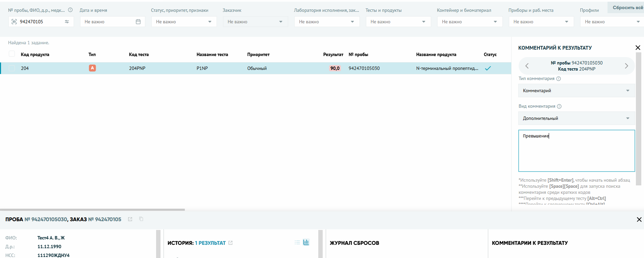Click the barcode scan icon in search field
Image resolution: width=644 pixels, height=258 pixels.
click(14, 22)
